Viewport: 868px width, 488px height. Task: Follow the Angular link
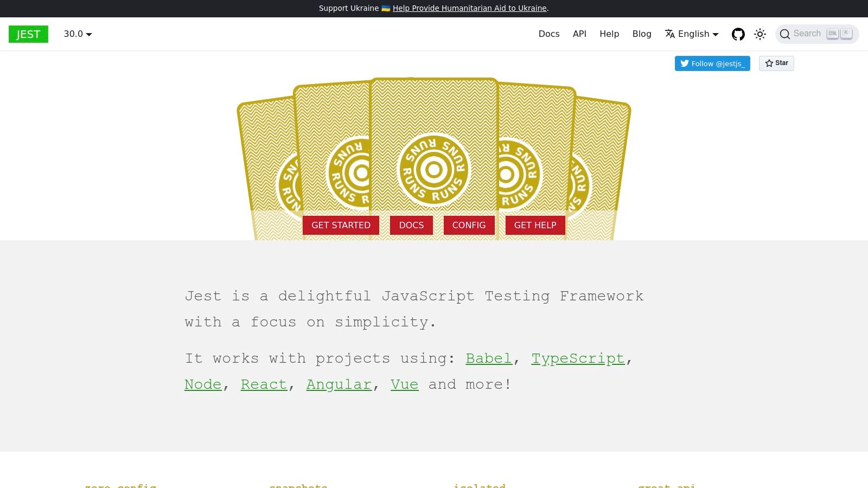(x=339, y=384)
